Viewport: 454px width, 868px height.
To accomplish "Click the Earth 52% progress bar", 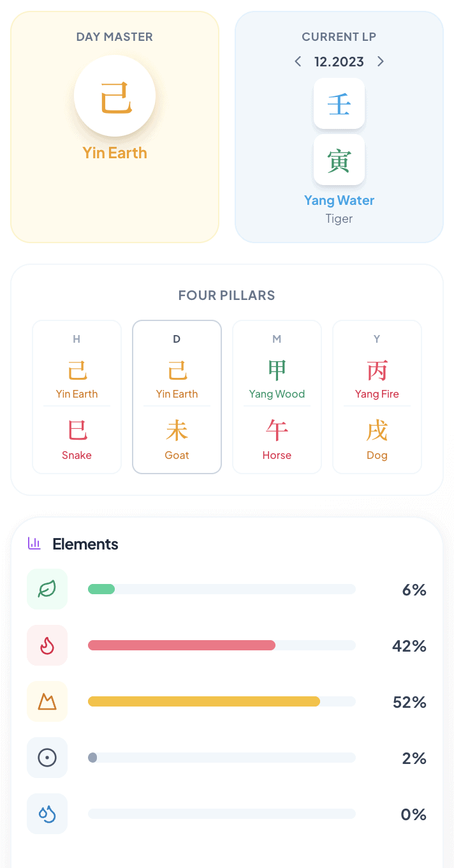I will (x=221, y=701).
